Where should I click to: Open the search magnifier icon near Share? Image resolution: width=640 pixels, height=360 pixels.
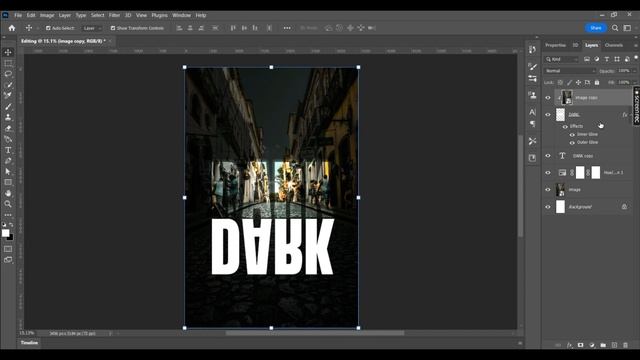615,28
